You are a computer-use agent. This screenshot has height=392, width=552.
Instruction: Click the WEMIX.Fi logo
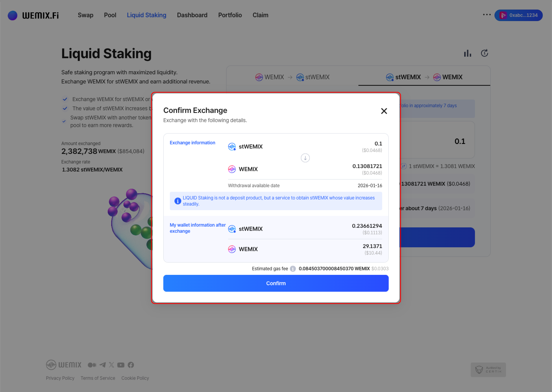[x=33, y=15]
